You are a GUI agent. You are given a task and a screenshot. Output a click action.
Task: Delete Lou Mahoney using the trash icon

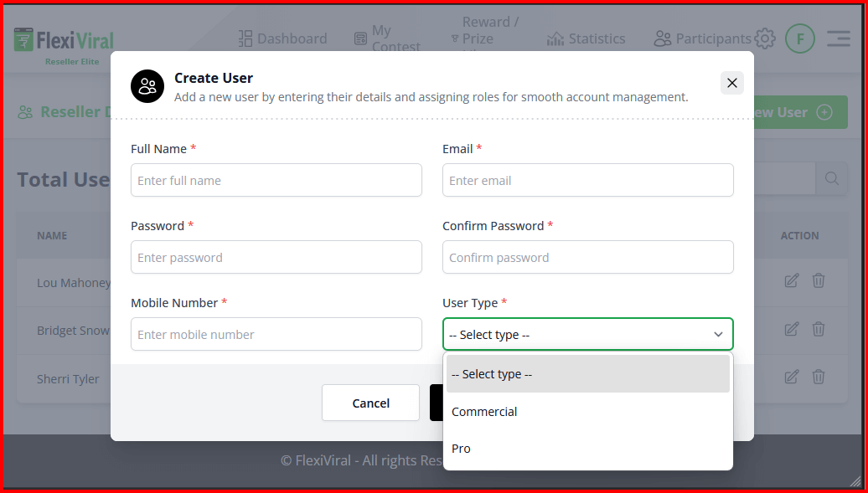pos(819,281)
